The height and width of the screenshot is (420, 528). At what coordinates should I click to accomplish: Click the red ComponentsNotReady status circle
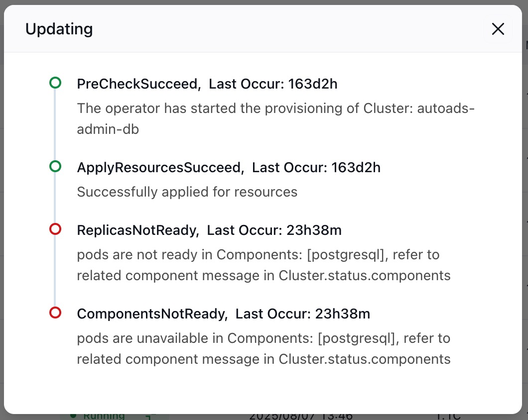55,313
